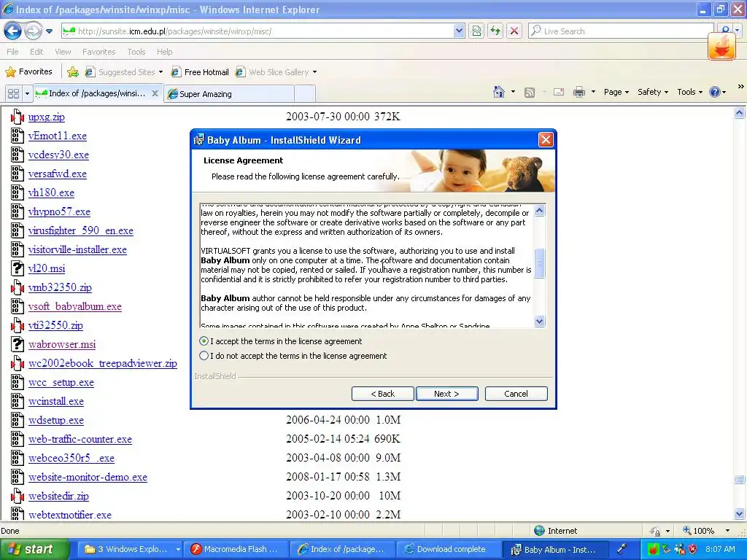
Task: Click the Favorites star button
Action: coord(28,72)
